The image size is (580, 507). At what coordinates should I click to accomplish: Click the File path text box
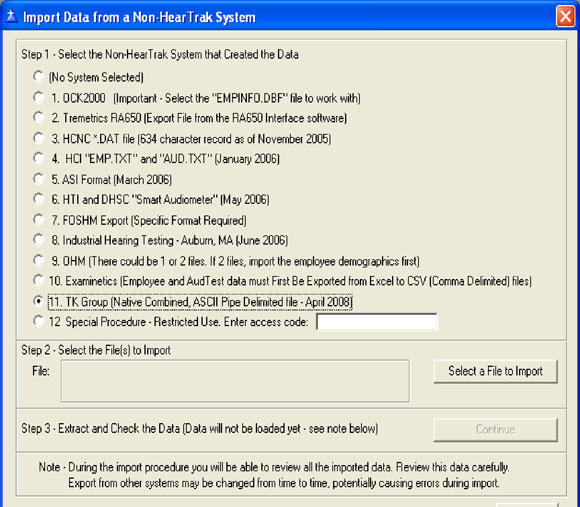click(235, 381)
